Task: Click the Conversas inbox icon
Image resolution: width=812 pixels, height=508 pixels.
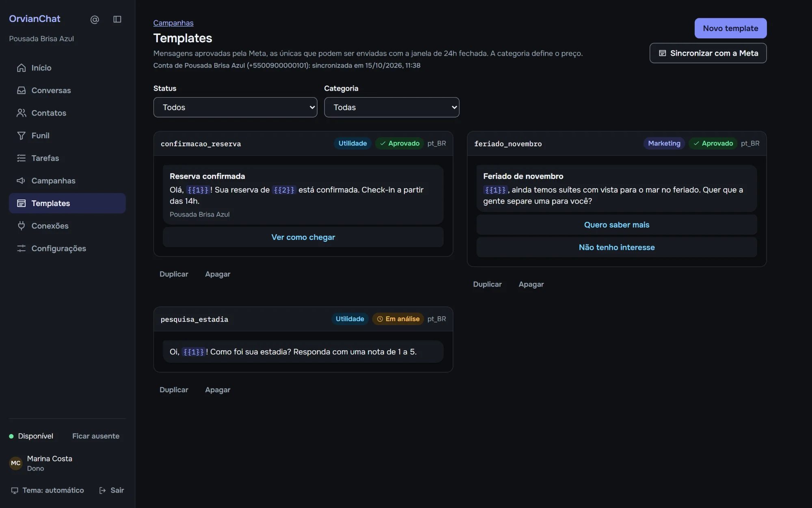Action: [x=21, y=90]
